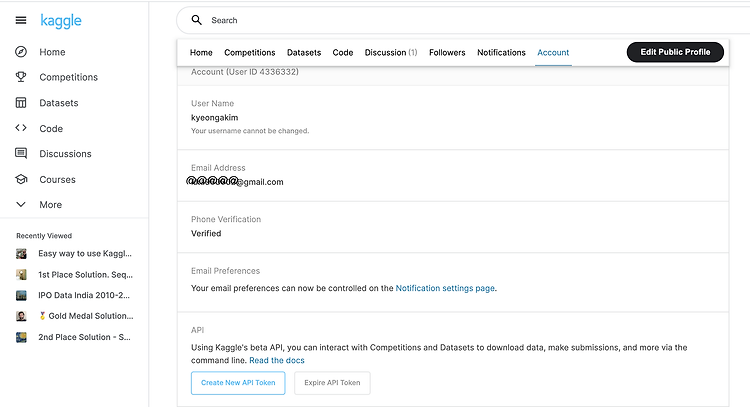Image resolution: width=750 pixels, height=407 pixels.
Task: Click the Account (User ID 4336332) heading
Action: point(244,72)
